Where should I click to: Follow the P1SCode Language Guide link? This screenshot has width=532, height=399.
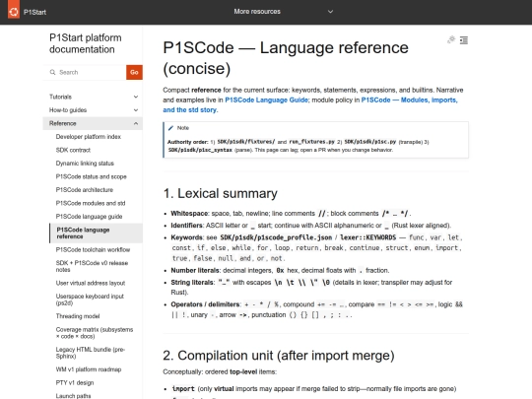pyautogui.click(x=266, y=100)
